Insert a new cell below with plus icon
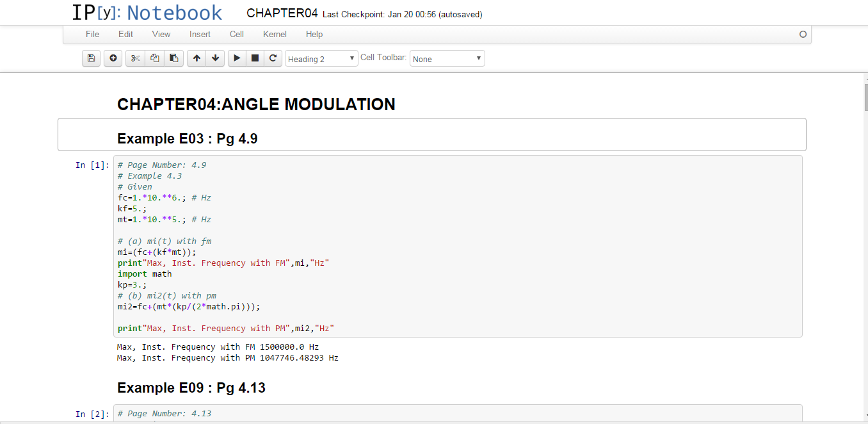The width and height of the screenshot is (868, 424). coord(113,58)
